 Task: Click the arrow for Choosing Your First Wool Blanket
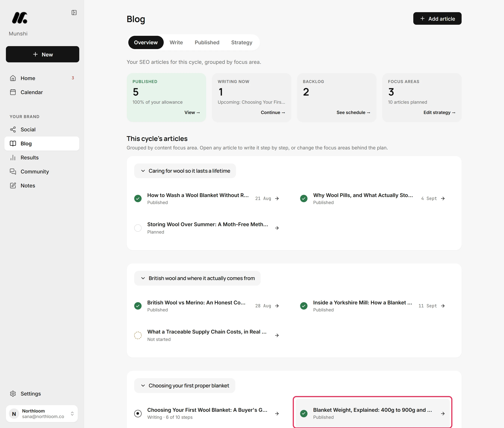coord(277,414)
